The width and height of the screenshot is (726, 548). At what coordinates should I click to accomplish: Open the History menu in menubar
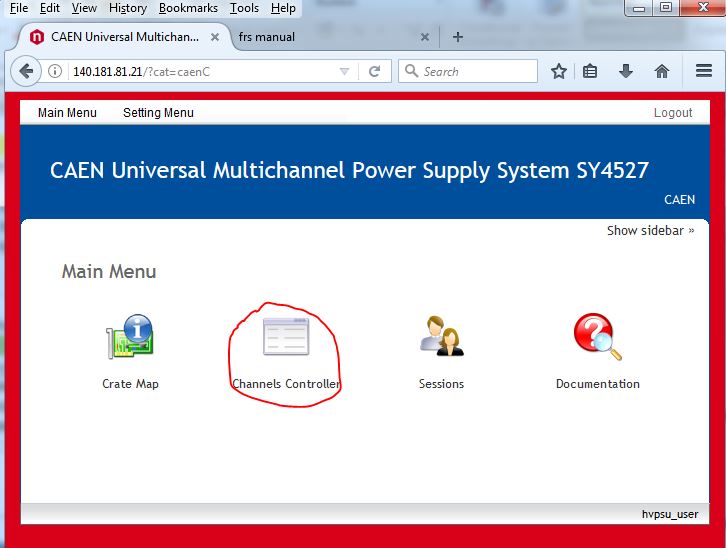tap(128, 8)
